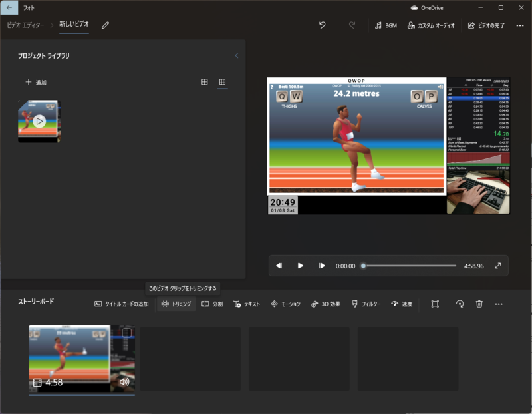Open the 速度 speed control

pos(402,304)
